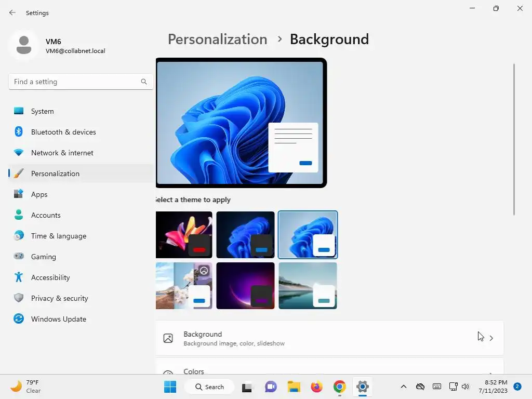The height and width of the screenshot is (399, 532).
Task: Open Background image, color, slideshow row
Action: point(329,338)
